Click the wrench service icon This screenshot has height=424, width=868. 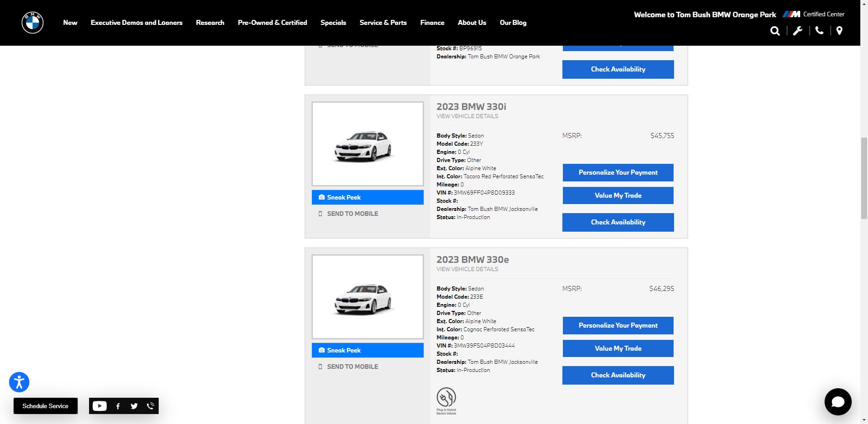[x=797, y=31]
